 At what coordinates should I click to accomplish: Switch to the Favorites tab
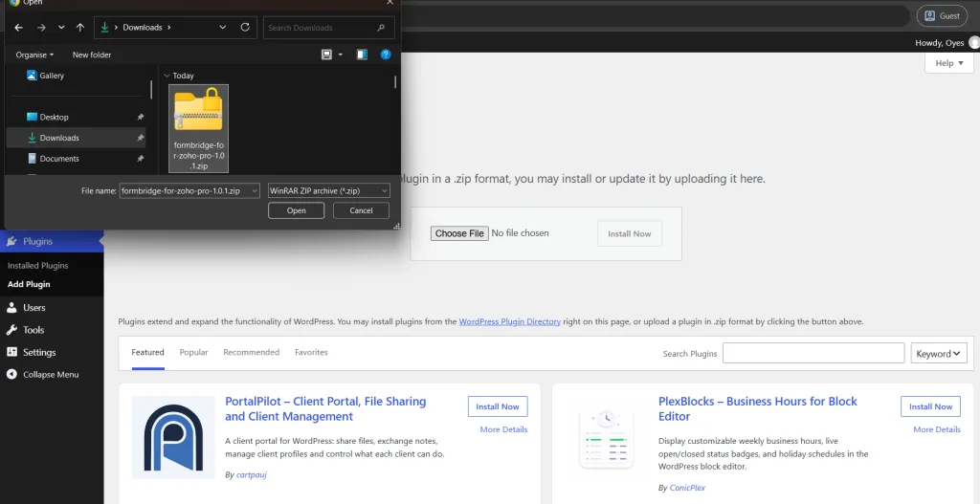311,353
